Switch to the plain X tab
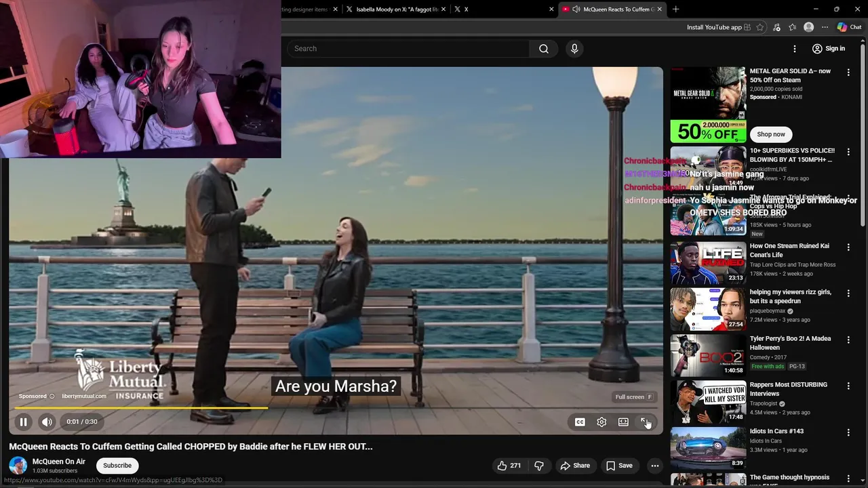This screenshot has height=488, width=868. (502, 9)
